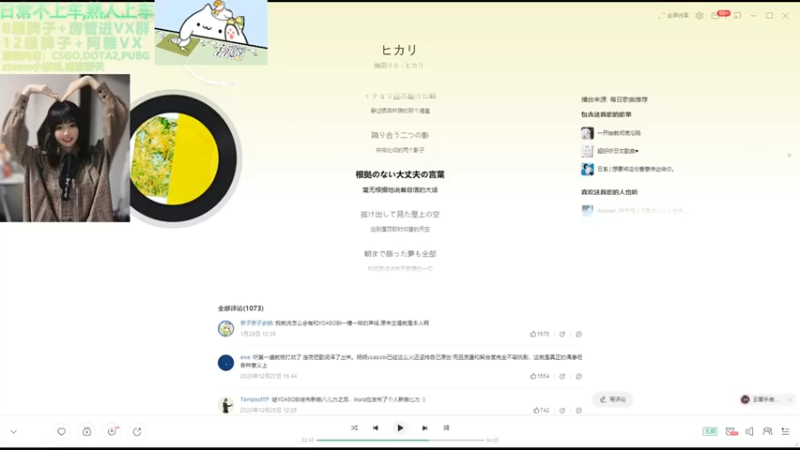Click the streamer webcam photo overlay
This screenshot has width=800, height=450.
point(65,148)
